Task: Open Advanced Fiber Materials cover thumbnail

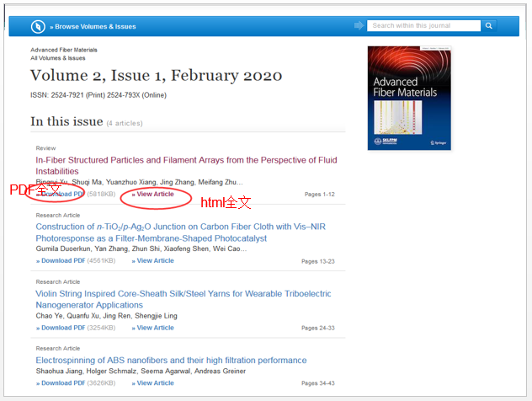Action: (409, 98)
